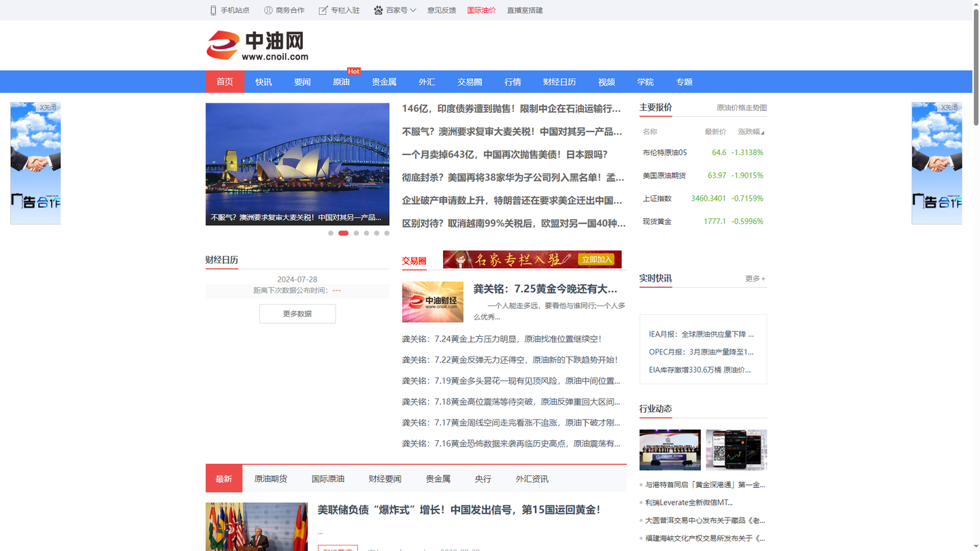Open 利瑞Leverate全新微信MT news link
Screen dimensions: 980x551
pos(689,503)
